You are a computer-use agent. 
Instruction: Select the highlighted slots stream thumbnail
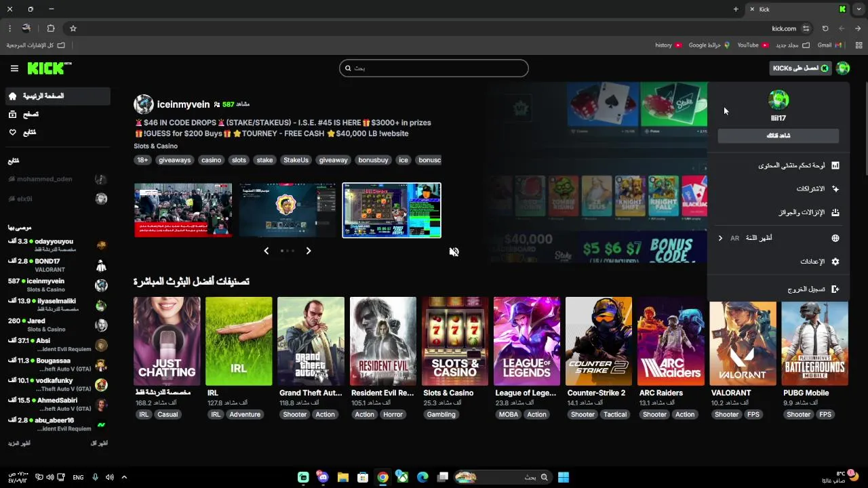click(x=392, y=210)
